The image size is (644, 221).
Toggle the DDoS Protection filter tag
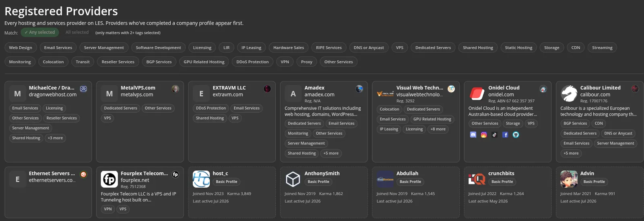pyautogui.click(x=252, y=62)
